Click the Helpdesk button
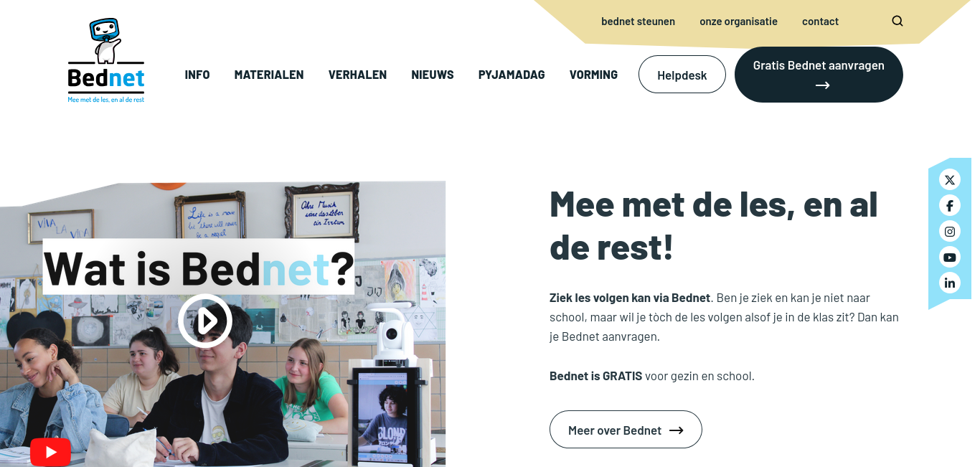 coord(682,75)
